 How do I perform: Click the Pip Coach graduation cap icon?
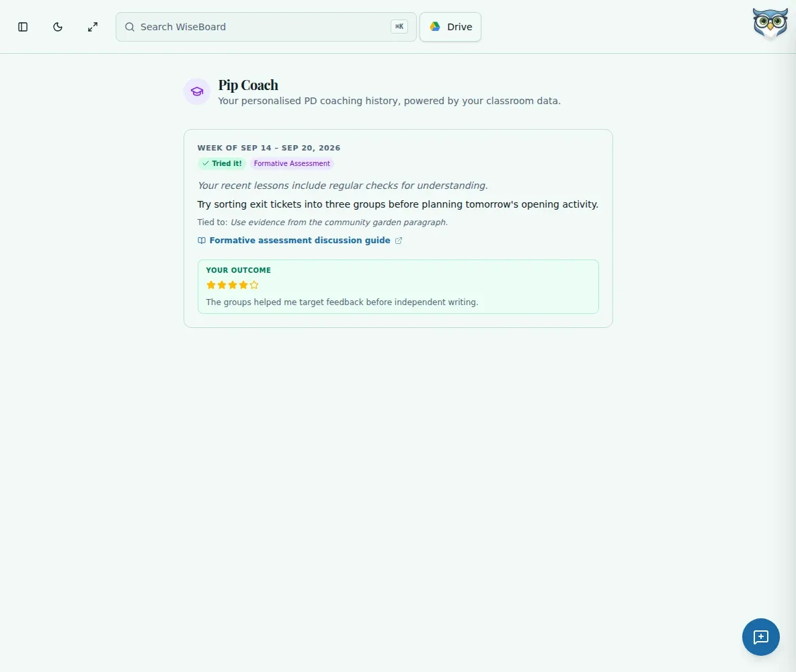click(x=197, y=91)
